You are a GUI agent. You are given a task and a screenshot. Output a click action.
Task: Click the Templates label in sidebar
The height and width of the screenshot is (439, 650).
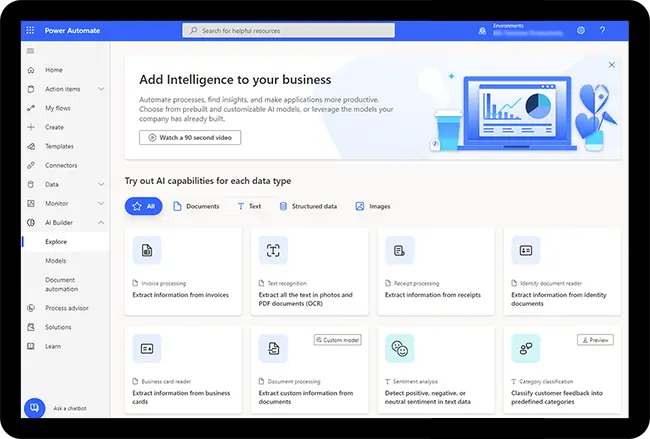59,146
